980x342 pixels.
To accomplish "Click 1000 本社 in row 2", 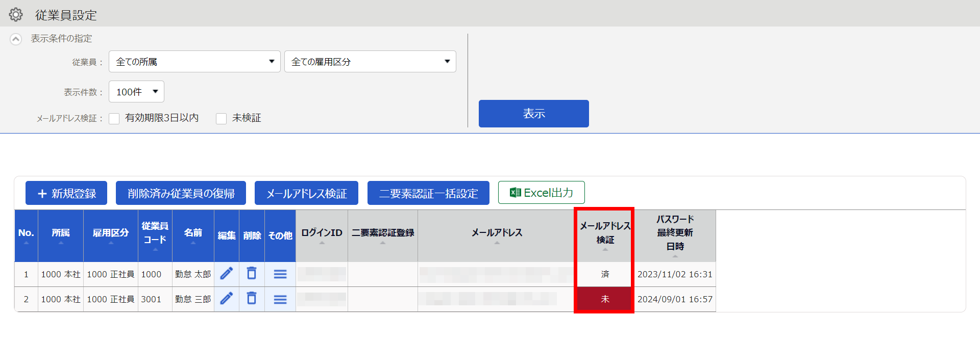I will (x=61, y=299).
